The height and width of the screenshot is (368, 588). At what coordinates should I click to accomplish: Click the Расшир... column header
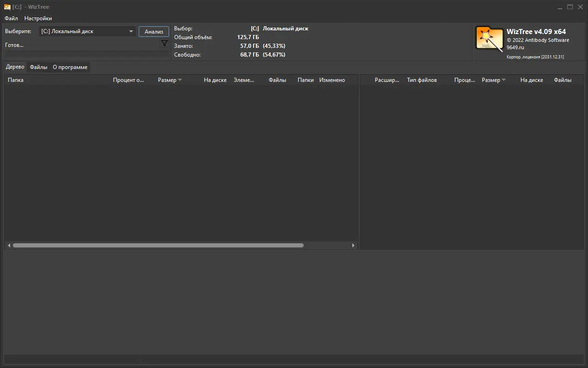(387, 80)
